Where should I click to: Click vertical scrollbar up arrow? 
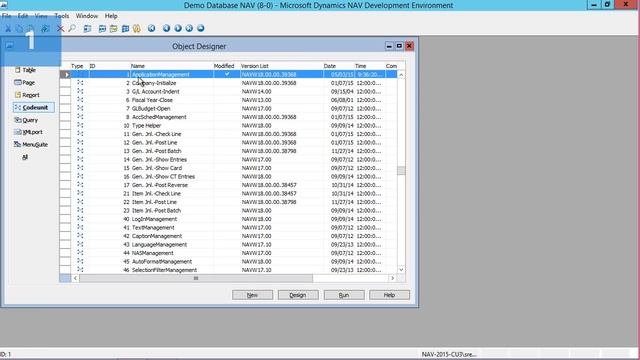[x=401, y=75]
